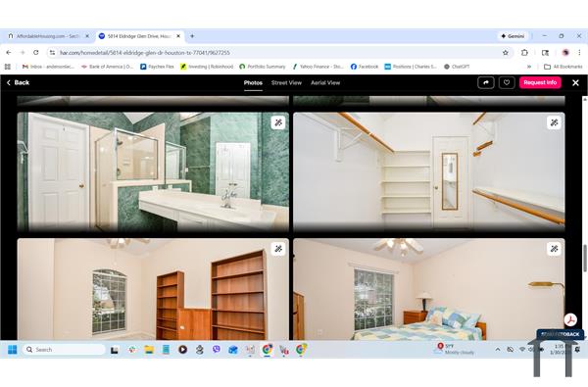588x387 pixels.
Task: Open the Positions Charles Schwab bookmark
Action: [x=411, y=67]
